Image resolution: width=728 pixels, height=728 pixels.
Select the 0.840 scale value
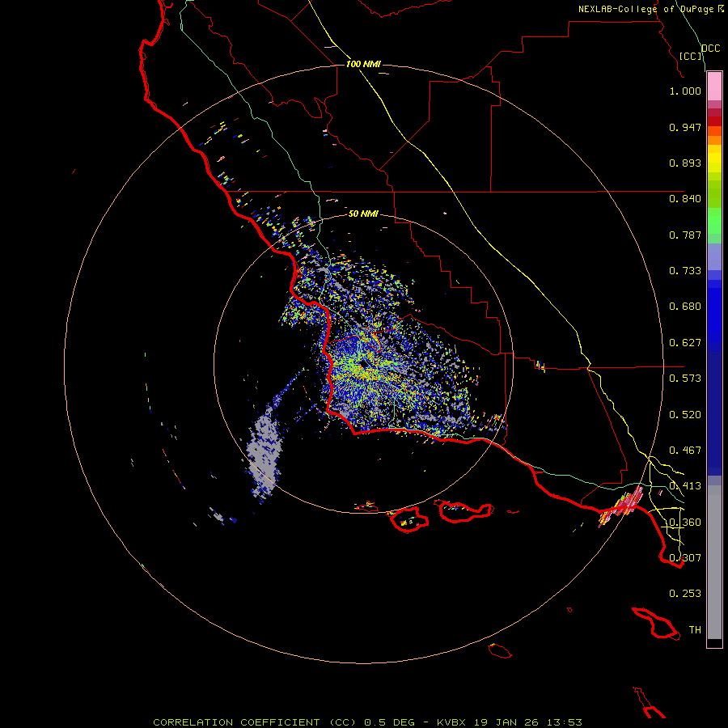(685, 199)
